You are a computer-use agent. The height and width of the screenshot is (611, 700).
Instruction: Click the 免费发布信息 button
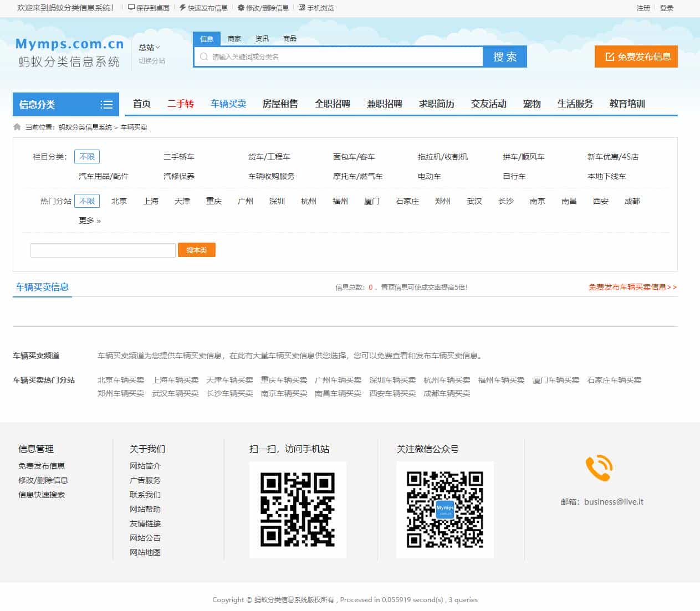click(x=636, y=56)
